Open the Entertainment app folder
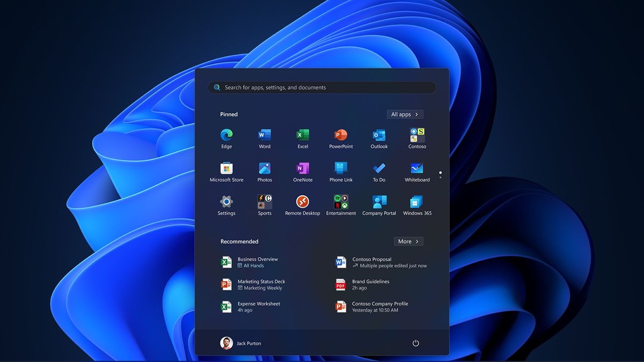Image resolution: width=644 pixels, height=362 pixels. click(x=341, y=202)
